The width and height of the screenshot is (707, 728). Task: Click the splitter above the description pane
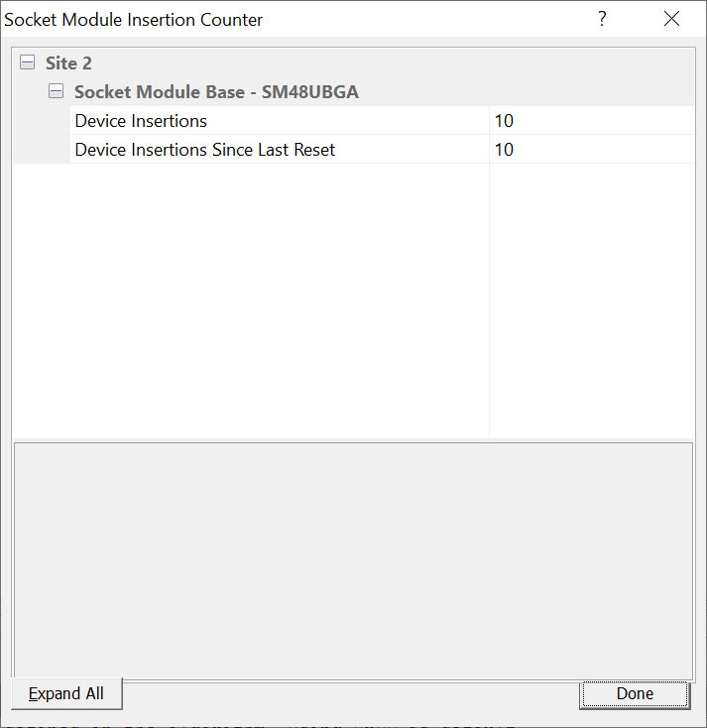[x=353, y=439]
